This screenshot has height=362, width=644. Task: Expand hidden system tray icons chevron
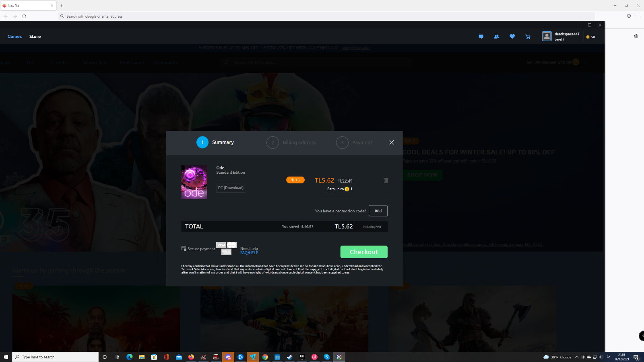tap(577, 357)
